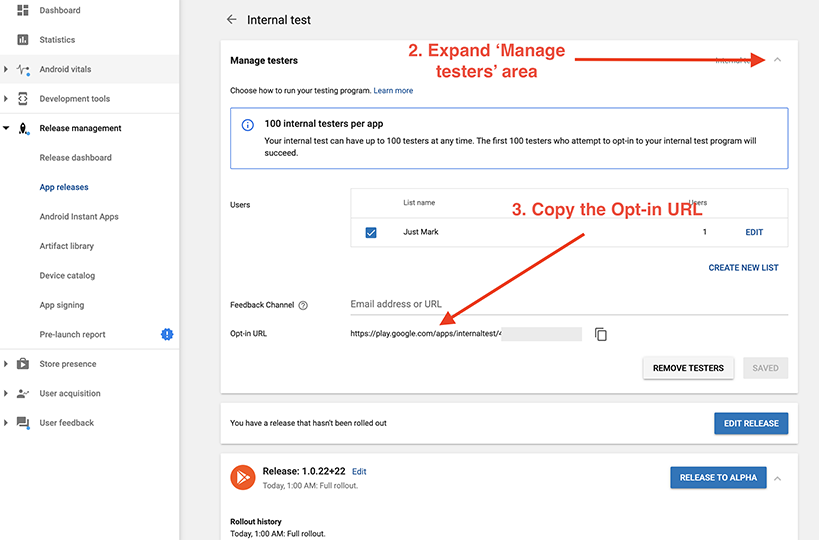Uncheck the Just Mark tester list
This screenshot has width=819, height=540.
pos(371,232)
